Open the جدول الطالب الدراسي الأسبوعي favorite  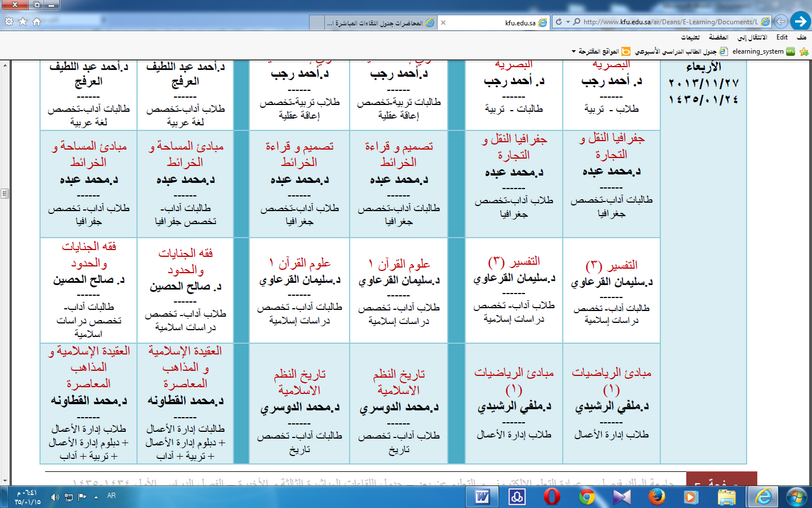tap(681, 51)
